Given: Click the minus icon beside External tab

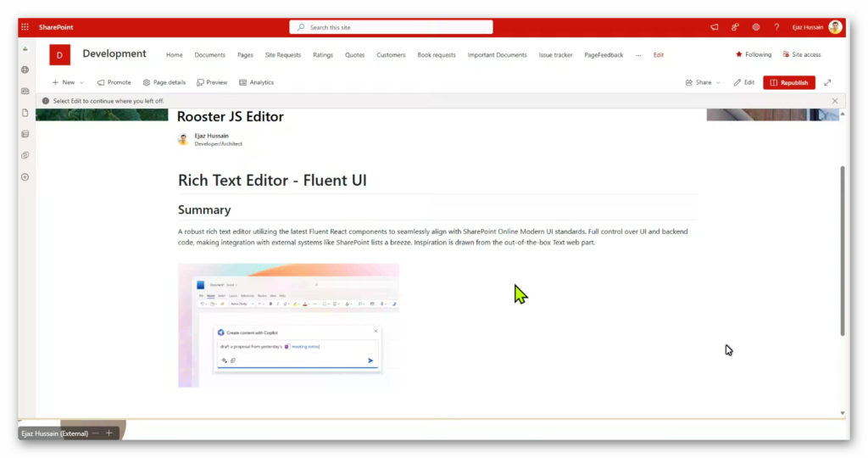Looking at the screenshot, I should click(96, 433).
